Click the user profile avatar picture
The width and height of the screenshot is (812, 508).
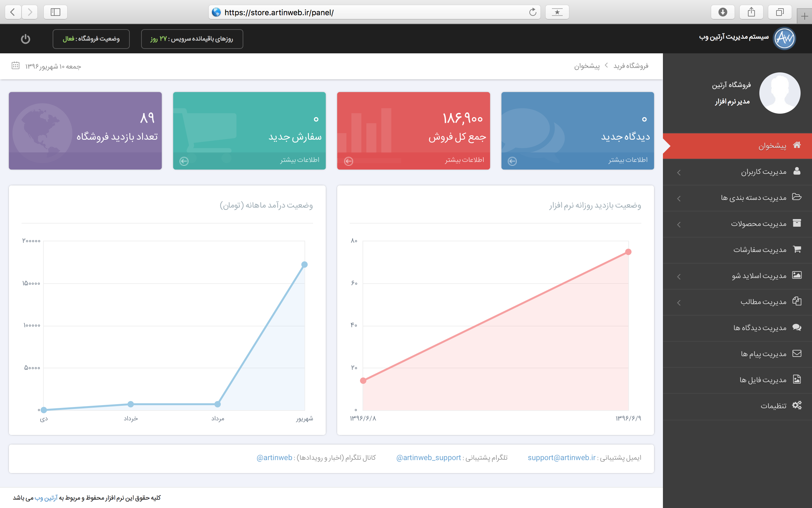(x=780, y=93)
